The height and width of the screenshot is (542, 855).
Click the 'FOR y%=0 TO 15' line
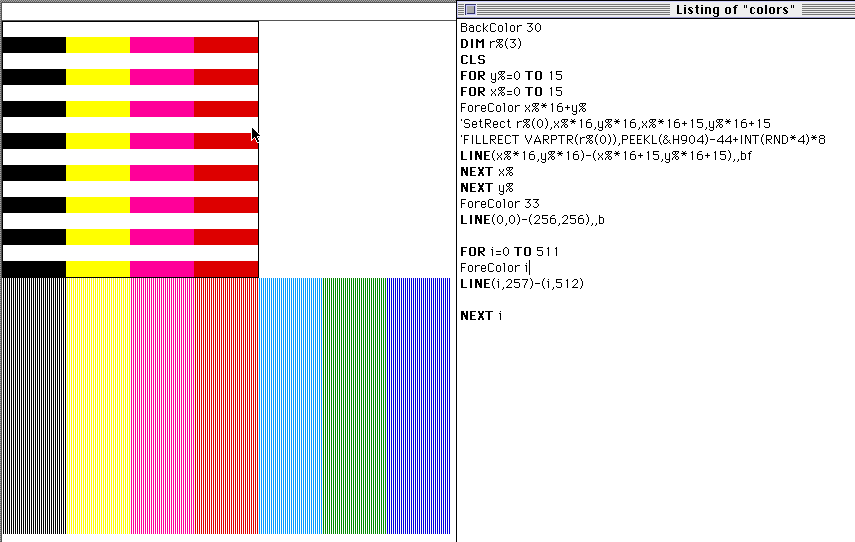[511, 76]
